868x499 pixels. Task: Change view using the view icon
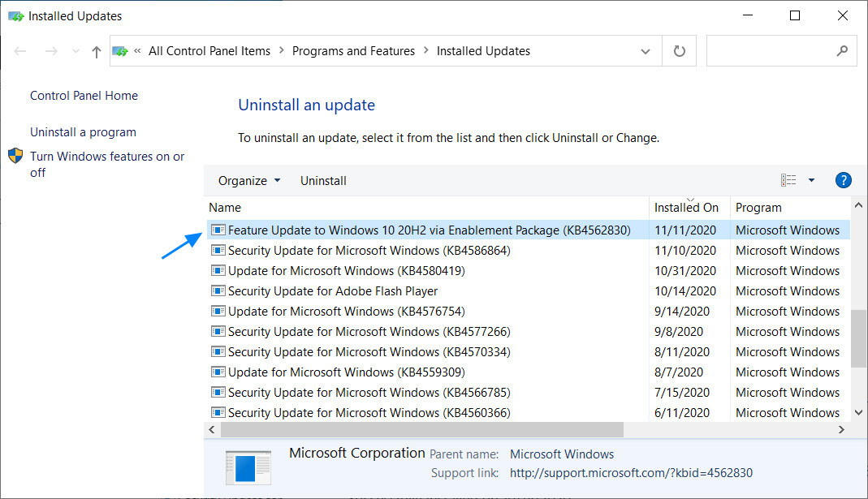click(x=788, y=180)
